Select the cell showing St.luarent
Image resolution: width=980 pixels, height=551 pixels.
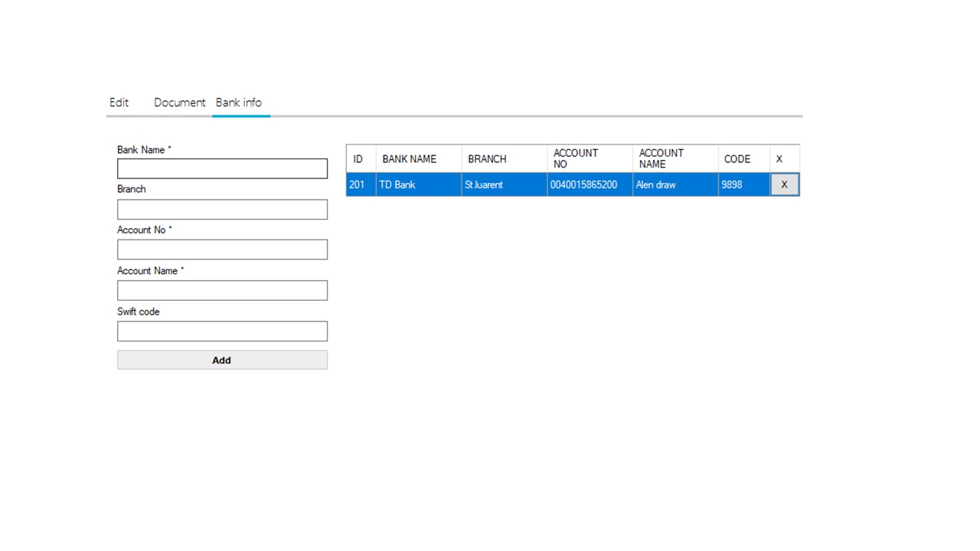(x=483, y=184)
